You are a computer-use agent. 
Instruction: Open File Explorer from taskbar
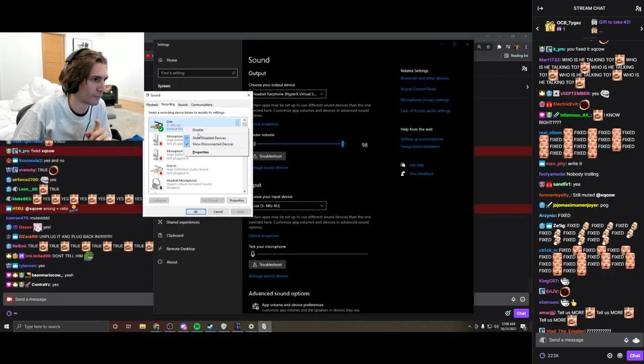coord(142,327)
